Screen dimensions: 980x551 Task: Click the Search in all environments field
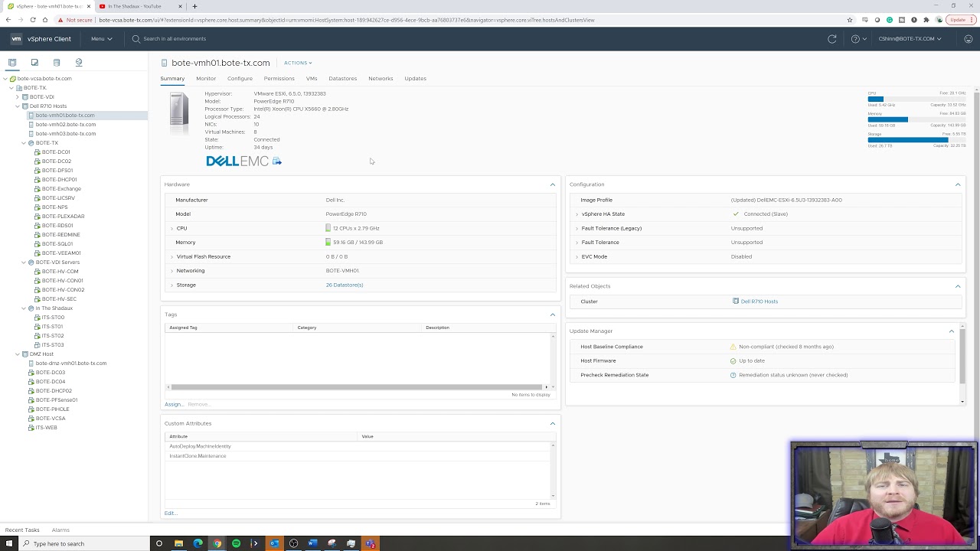pos(175,39)
